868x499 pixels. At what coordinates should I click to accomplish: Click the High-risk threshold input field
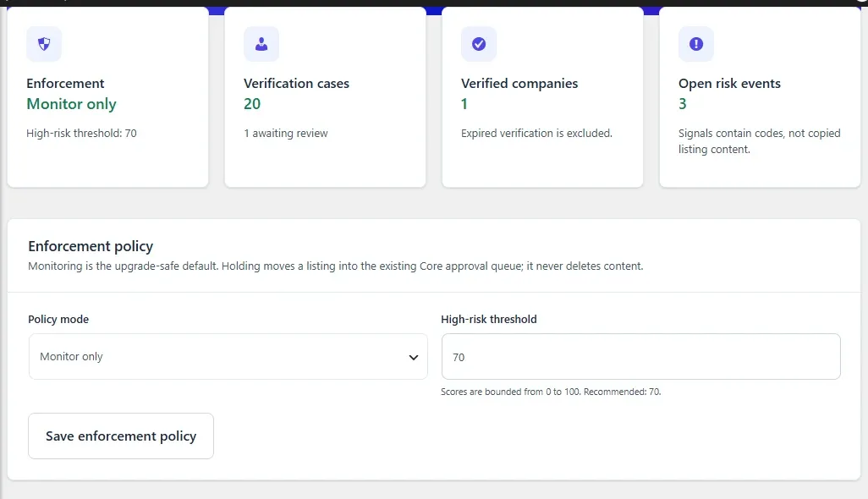[640, 356]
